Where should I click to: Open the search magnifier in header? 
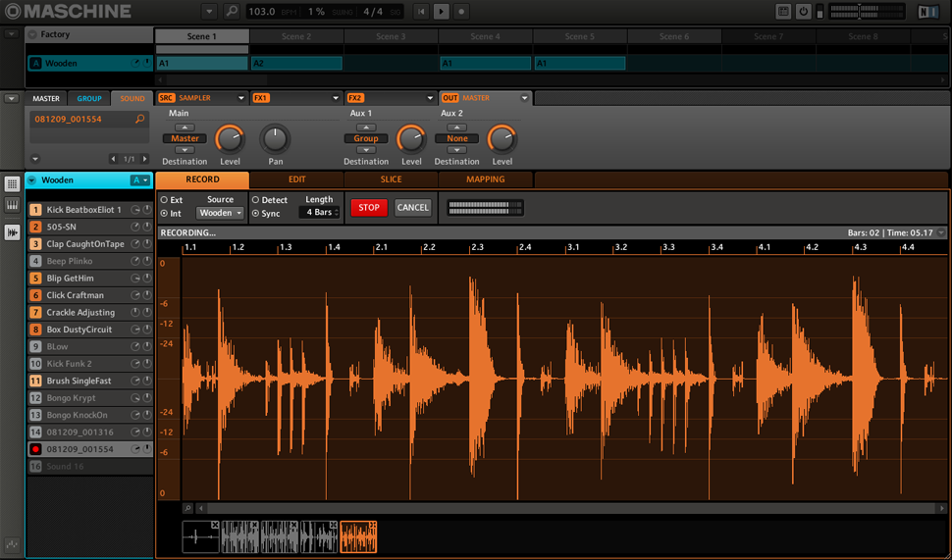tap(232, 11)
